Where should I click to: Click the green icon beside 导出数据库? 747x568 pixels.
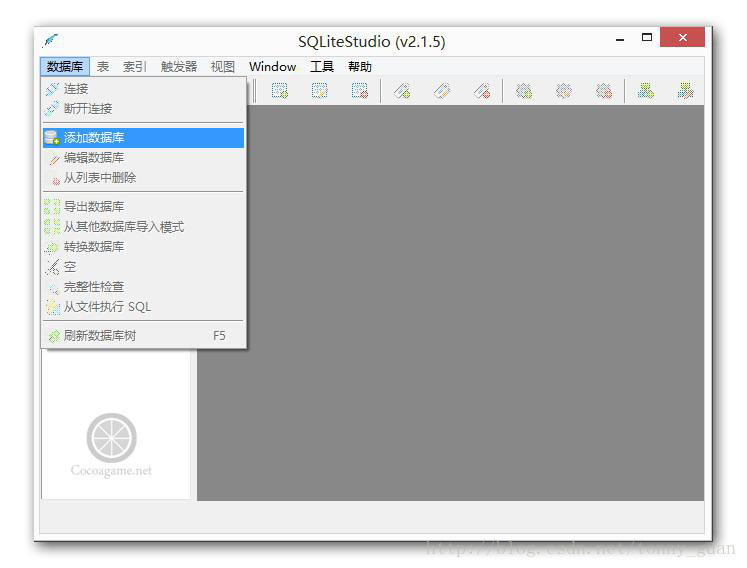click(52, 207)
